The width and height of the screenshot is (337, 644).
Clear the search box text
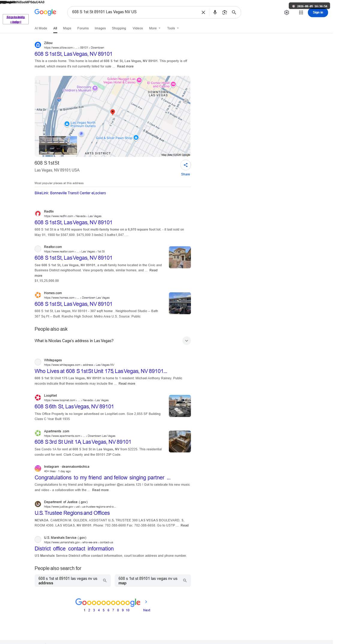tap(203, 12)
